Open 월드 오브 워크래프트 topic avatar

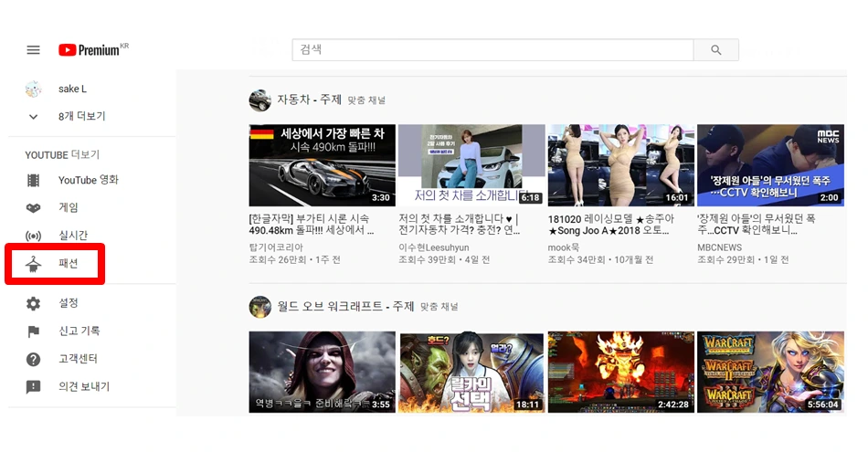point(259,307)
